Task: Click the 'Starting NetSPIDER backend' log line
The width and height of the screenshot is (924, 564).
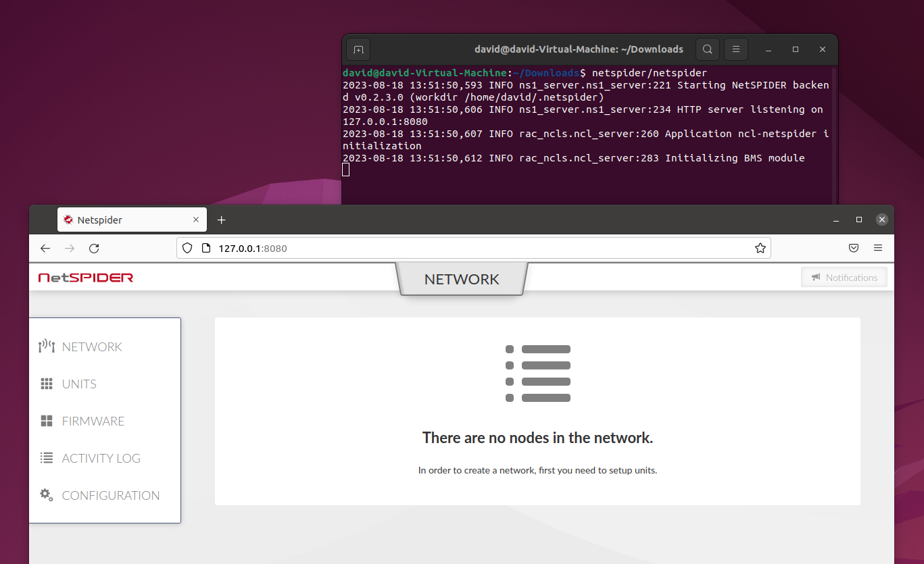Action: (586, 91)
